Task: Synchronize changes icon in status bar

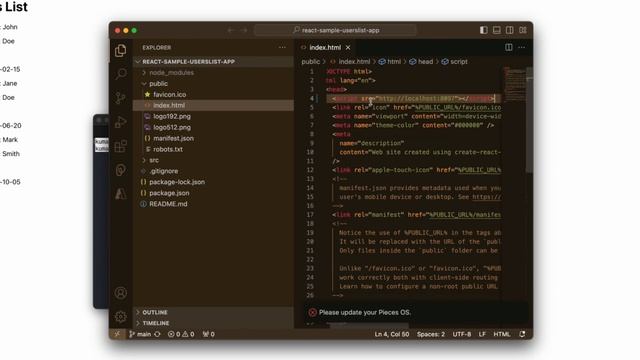Action: (157, 334)
